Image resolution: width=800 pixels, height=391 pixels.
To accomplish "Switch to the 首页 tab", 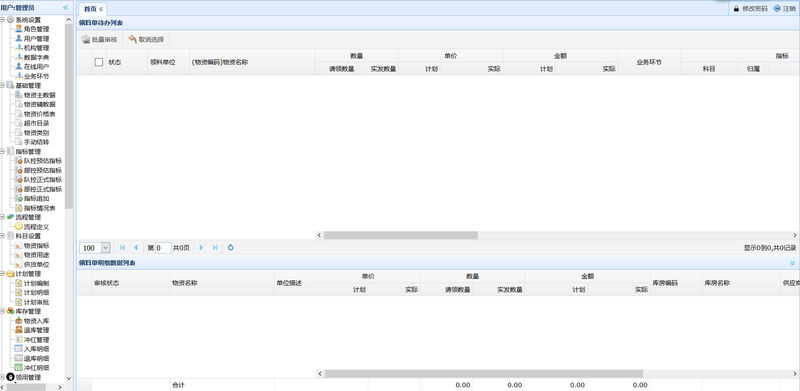I will point(92,9).
